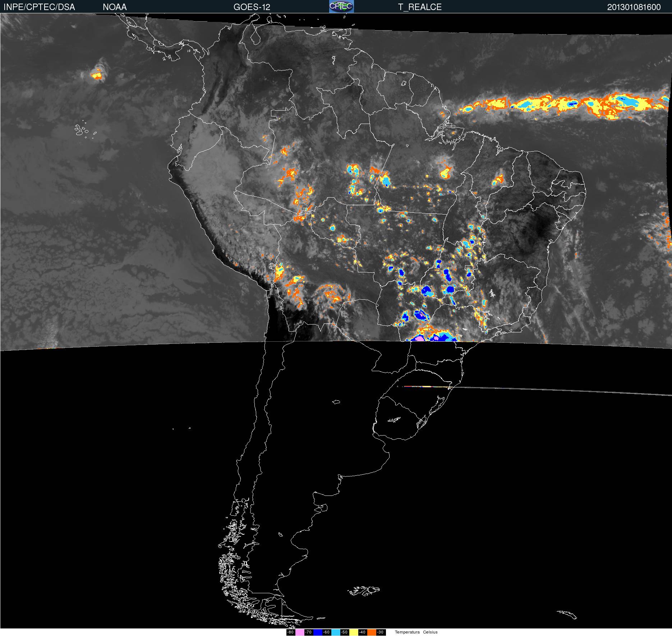The height and width of the screenshot is (636, 672).
Task: Click the -40 legend value
Action: 362,632
